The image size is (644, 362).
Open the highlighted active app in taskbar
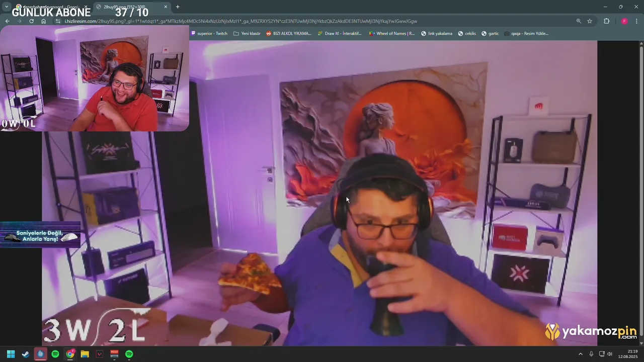(40, 354)
